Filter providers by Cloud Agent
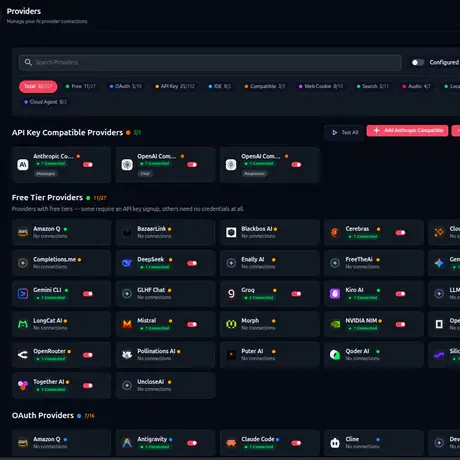Screen dimensions: 460x460 (x=45, y=102)
